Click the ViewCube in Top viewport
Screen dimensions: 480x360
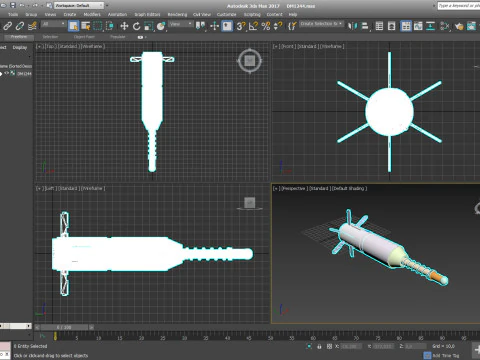click(x=250, y=61)
